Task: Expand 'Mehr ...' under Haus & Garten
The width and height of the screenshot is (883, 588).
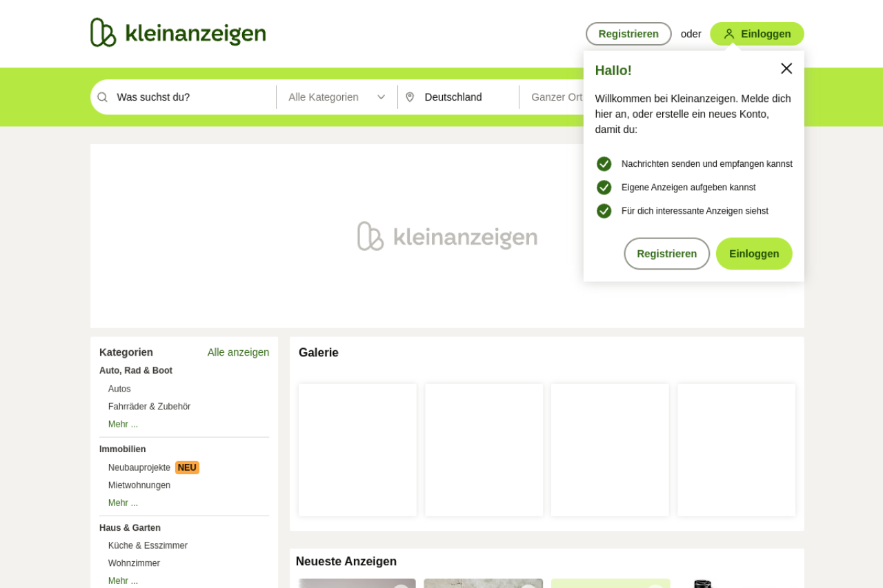Action: pyautogui.click(x=123, y=581)
